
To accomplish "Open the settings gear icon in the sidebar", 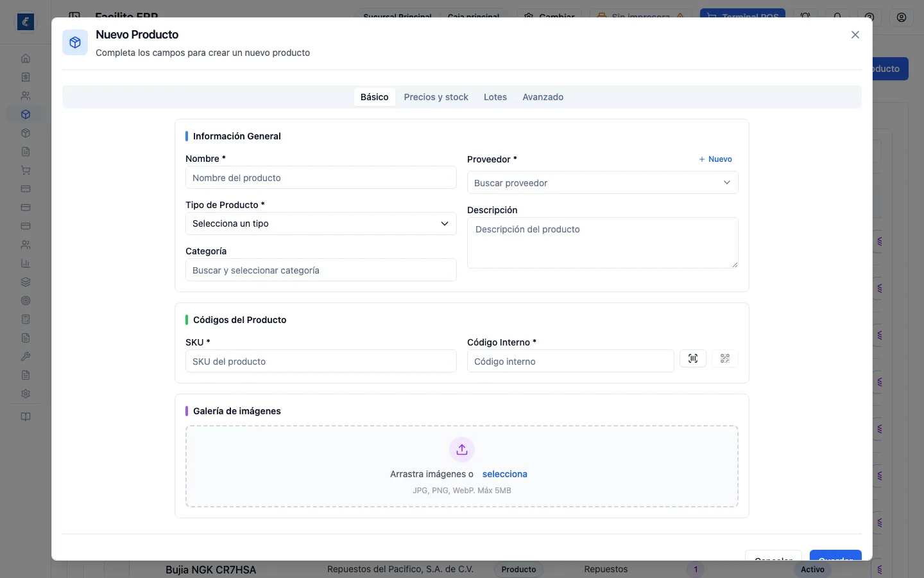I will point(26,394).
